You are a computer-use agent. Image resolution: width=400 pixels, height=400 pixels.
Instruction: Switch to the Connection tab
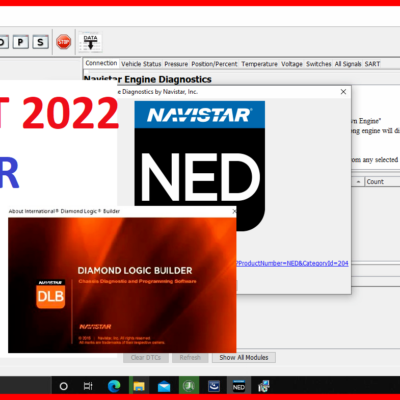tap(101, 63)
